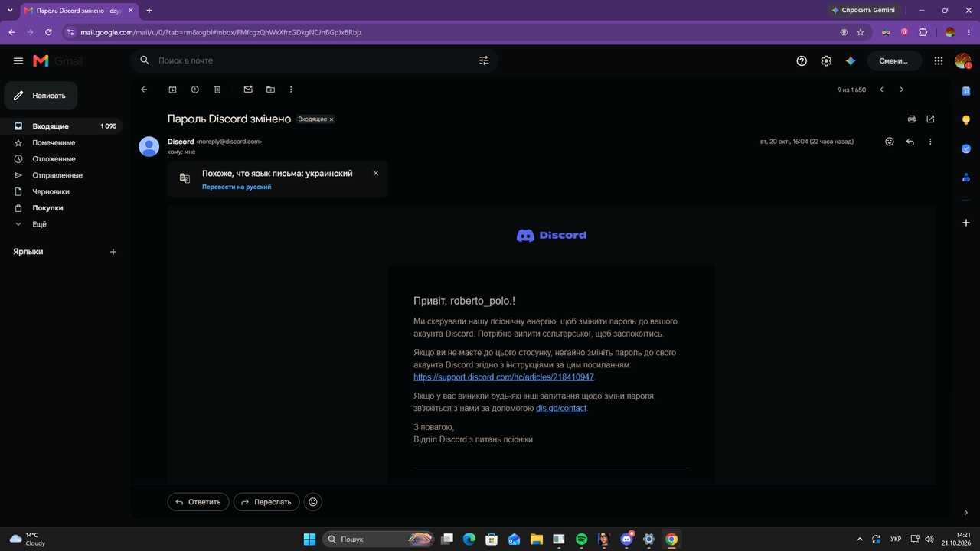Open Google Tasks side panel
This screenshot has width=980, height=551.
[x=966, y=149]
